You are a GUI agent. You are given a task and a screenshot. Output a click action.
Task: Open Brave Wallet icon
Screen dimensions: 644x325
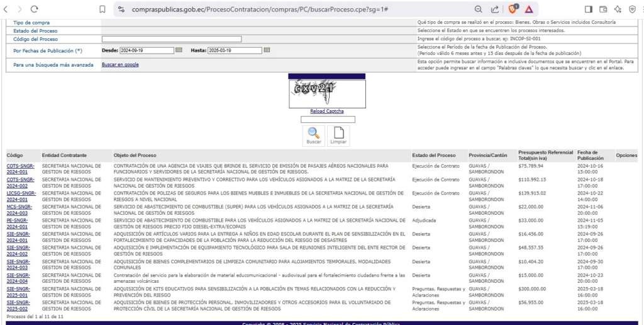(x=603, y=9)
